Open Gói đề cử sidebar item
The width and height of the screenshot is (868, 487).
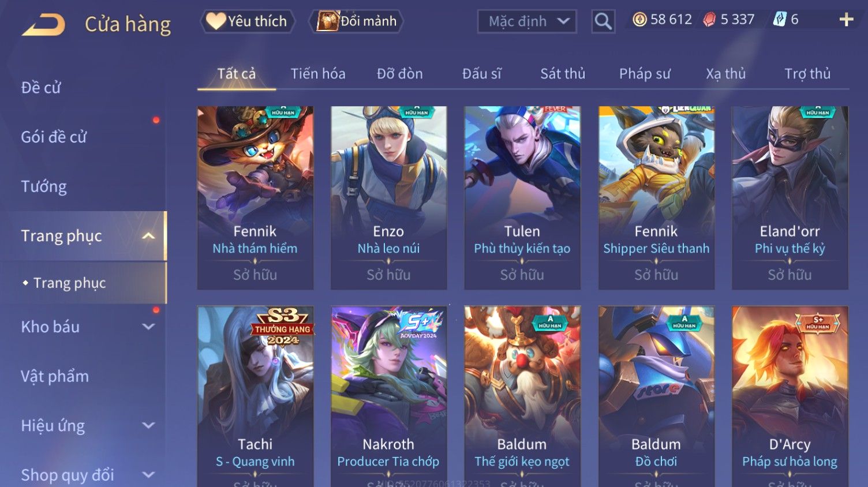(x=54, y=137)
